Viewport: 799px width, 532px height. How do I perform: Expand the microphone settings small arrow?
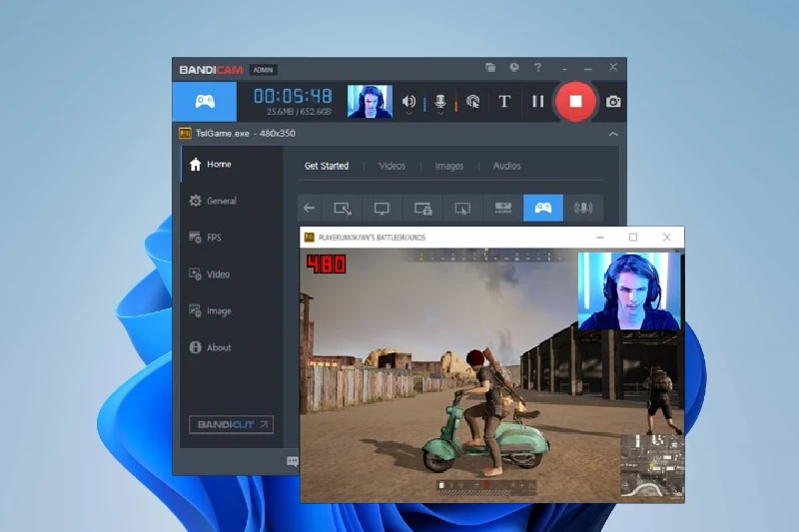coord(440,113)
